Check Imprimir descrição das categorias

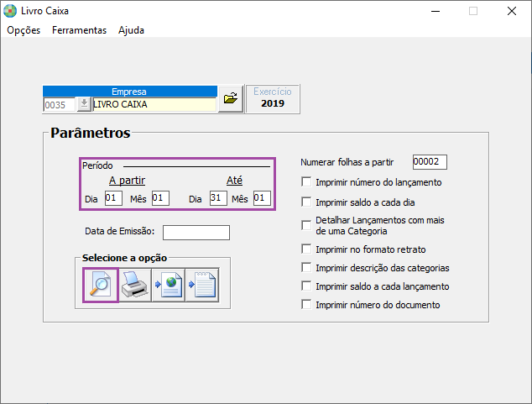tap(306, 268)
